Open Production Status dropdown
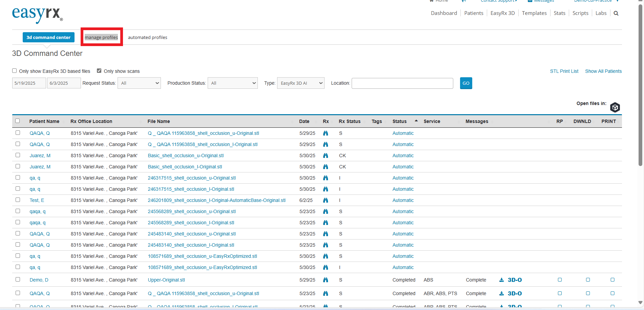Image resolution: width=644 pixels, height=310 pixels. (x=233, y=83)
